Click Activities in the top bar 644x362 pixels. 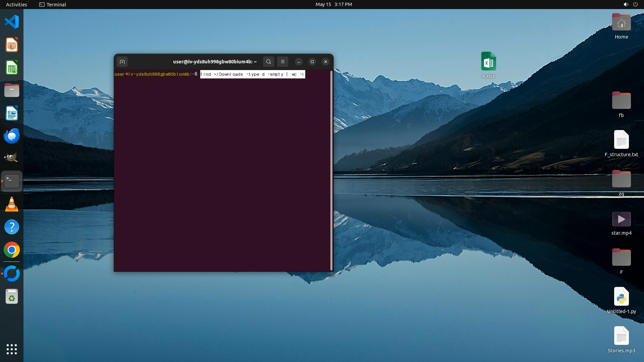16,4
